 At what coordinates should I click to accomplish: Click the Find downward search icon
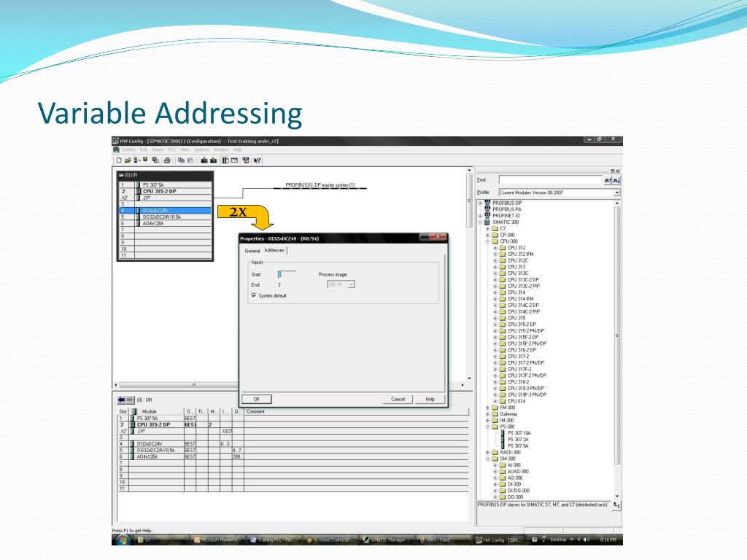pos(616,181)
